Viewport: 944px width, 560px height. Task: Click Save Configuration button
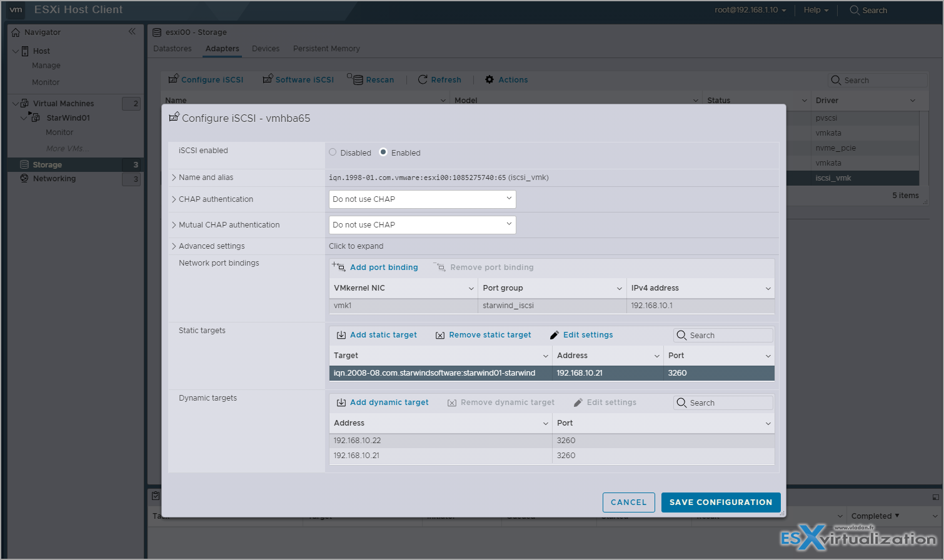pyautogui.click(x=721, y=502)
